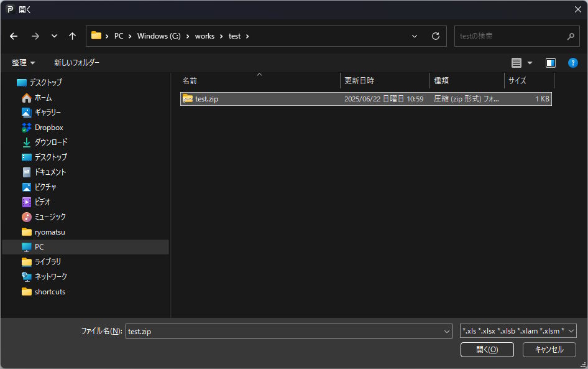The width and height of the screenshot is (588, 369).
Task: Refresh the current folder view
Action: [x=435, y=36]
